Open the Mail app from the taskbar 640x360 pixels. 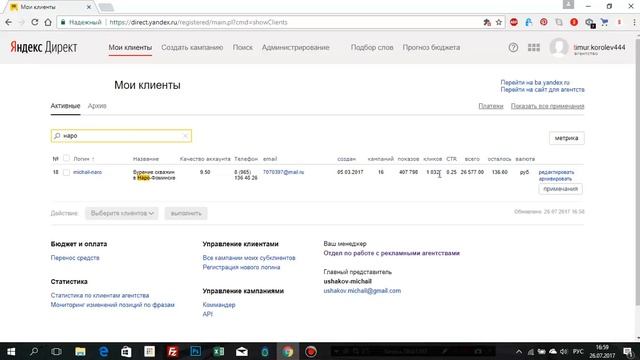coord(242,351)
